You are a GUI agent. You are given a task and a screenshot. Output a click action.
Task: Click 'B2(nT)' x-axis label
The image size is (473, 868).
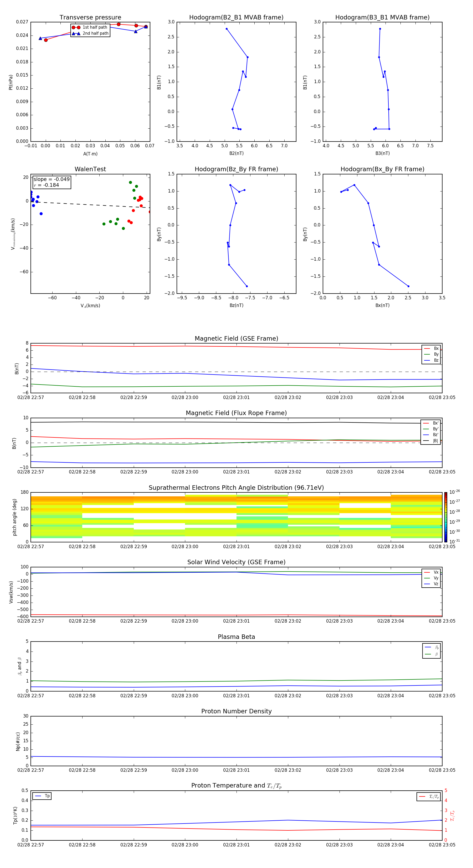coord(236,153)
